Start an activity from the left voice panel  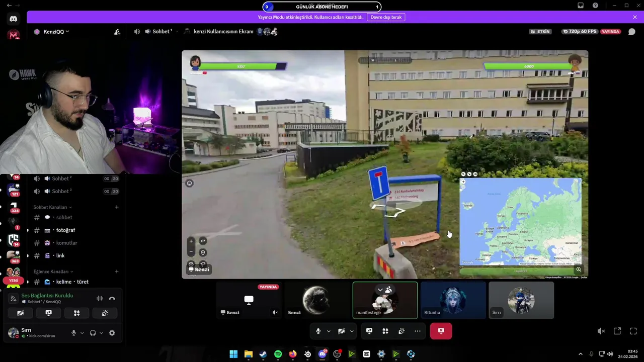point(76,313)
